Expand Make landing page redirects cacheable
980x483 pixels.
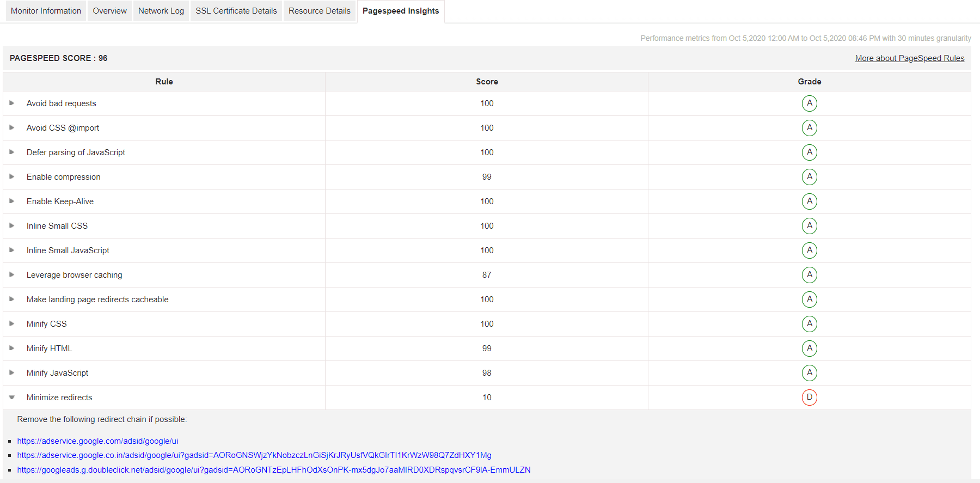(12, 299)
